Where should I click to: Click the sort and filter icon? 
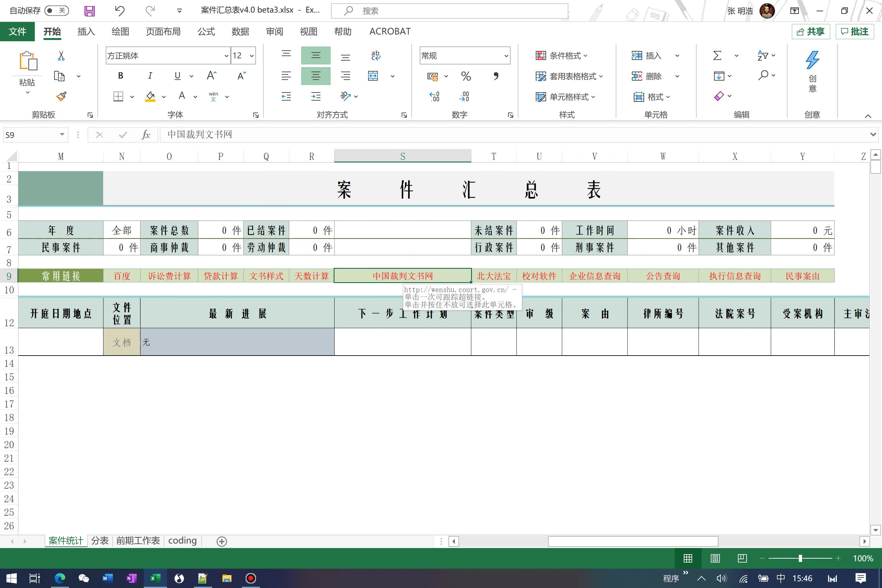click(763, 55)
